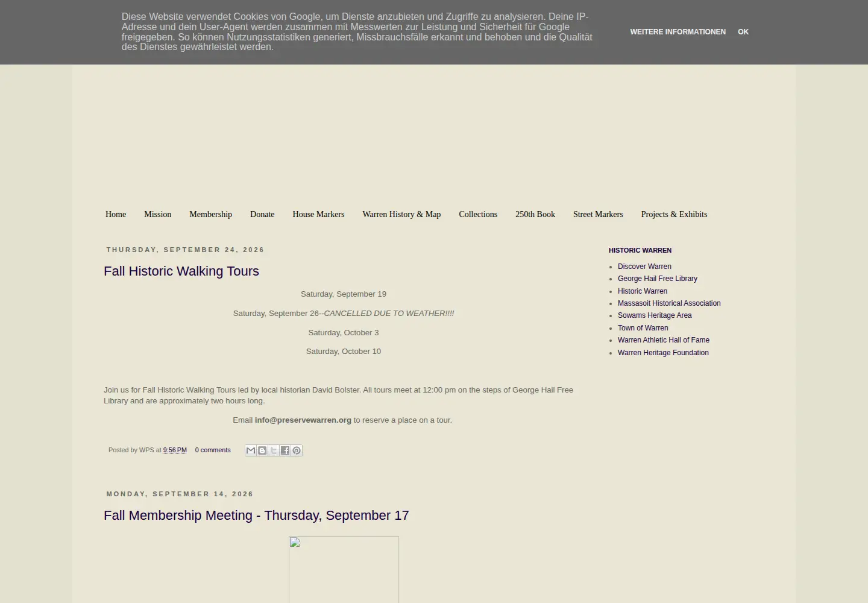Open Warren Heritage Foundation link

click(663, 353)
